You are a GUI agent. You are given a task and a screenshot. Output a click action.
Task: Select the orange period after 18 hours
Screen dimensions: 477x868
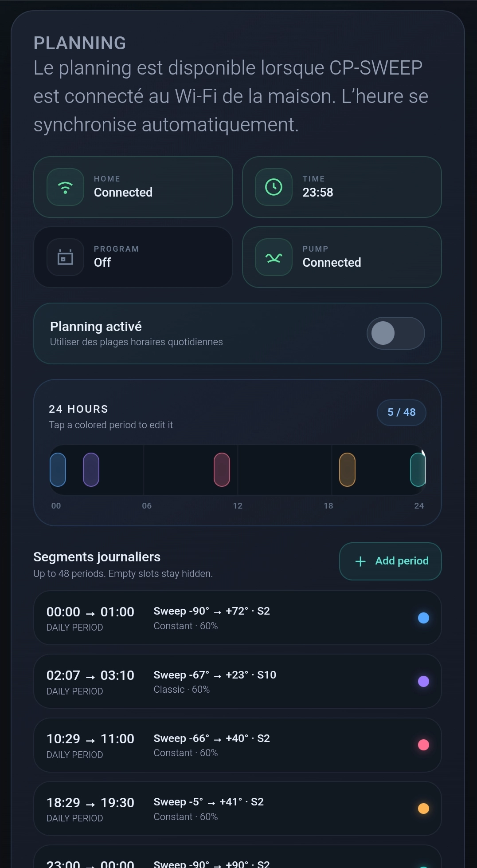coord(347,470)
